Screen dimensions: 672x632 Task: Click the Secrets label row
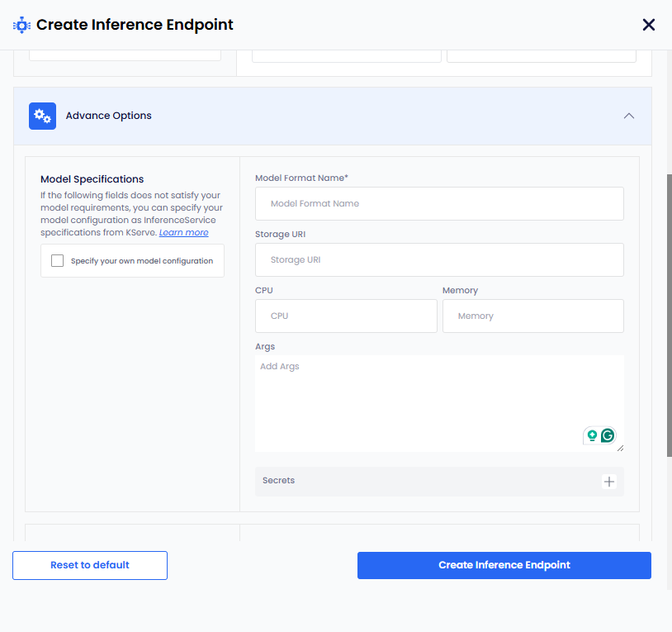tap(439, 482)
